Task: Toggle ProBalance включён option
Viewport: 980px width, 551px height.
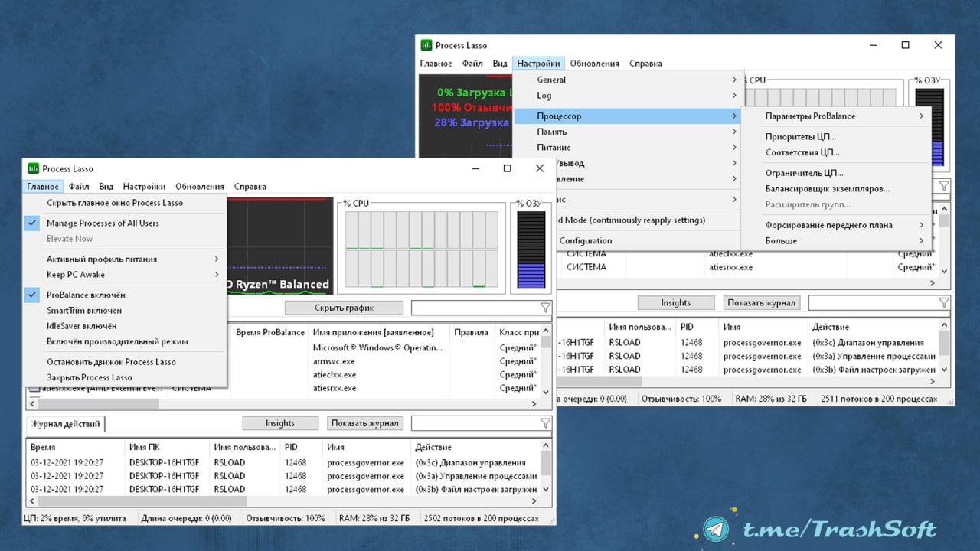Action: (86, 295)
